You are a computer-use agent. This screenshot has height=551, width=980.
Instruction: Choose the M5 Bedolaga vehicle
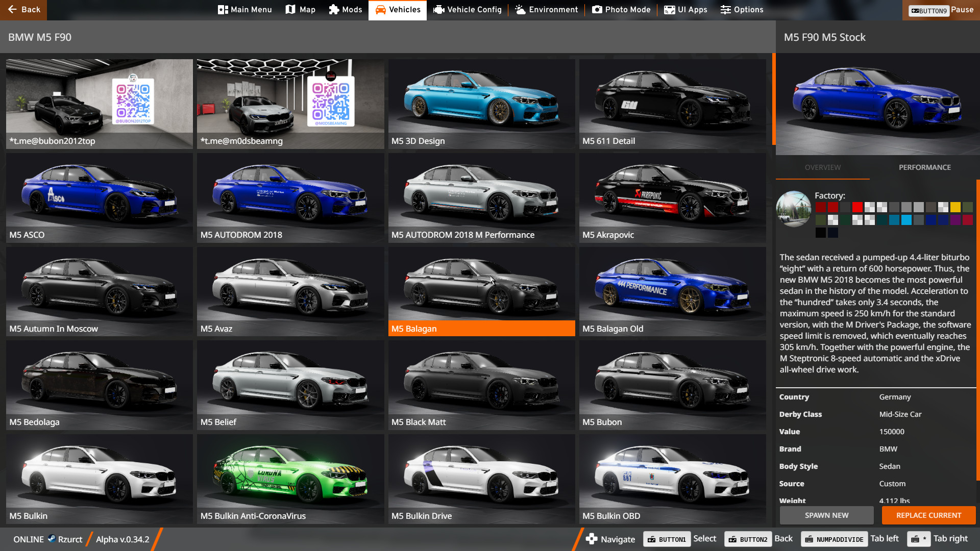(100, 385)
